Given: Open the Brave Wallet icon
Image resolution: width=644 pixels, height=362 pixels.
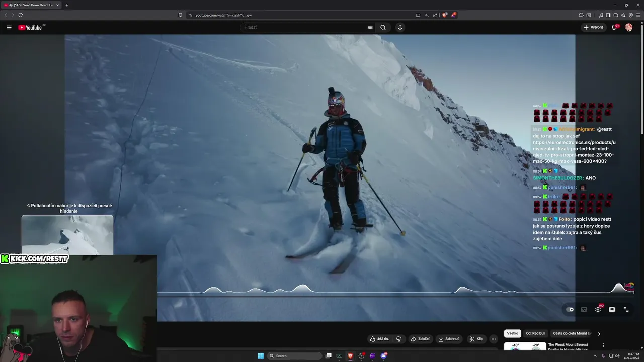Looking at the screenshot, I should pos(616,15).
